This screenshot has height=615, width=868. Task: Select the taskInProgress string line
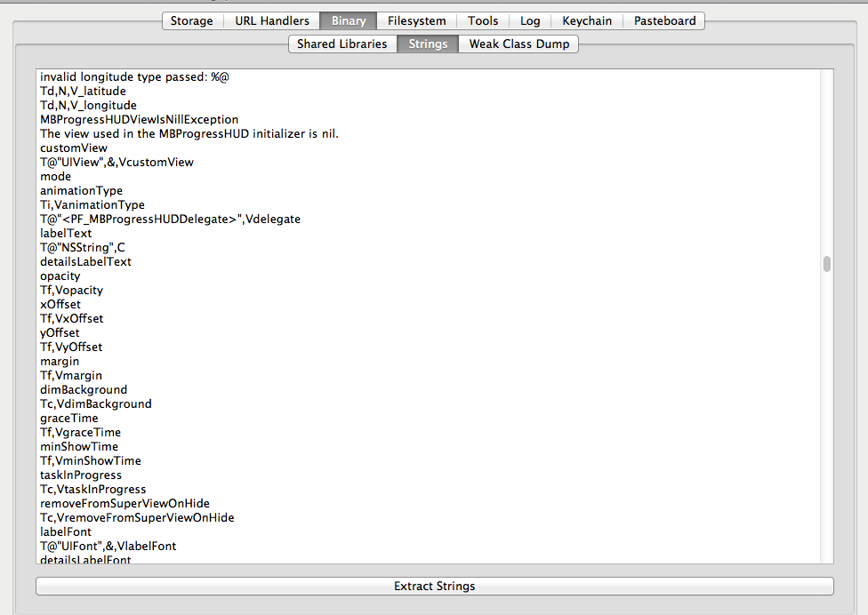pyautogui.click(x=81, y=475)
